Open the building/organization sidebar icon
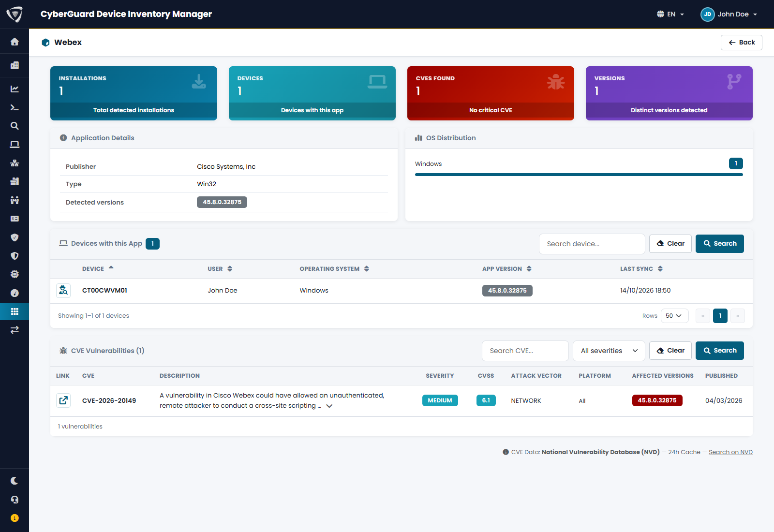The height and width of the screenshot is (532, 774). pyautogui.click(x=15, y=65)
